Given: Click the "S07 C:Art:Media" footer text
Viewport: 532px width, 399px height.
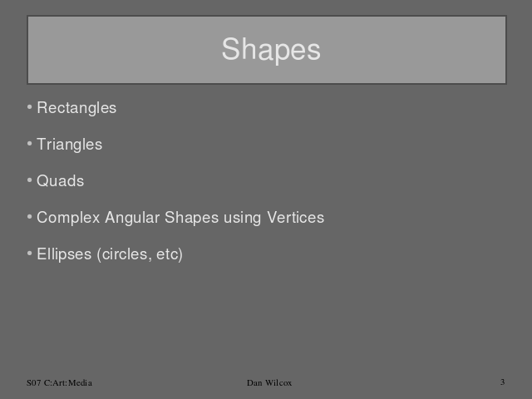Looking at the screenshot, I should [x=59, y=382].
